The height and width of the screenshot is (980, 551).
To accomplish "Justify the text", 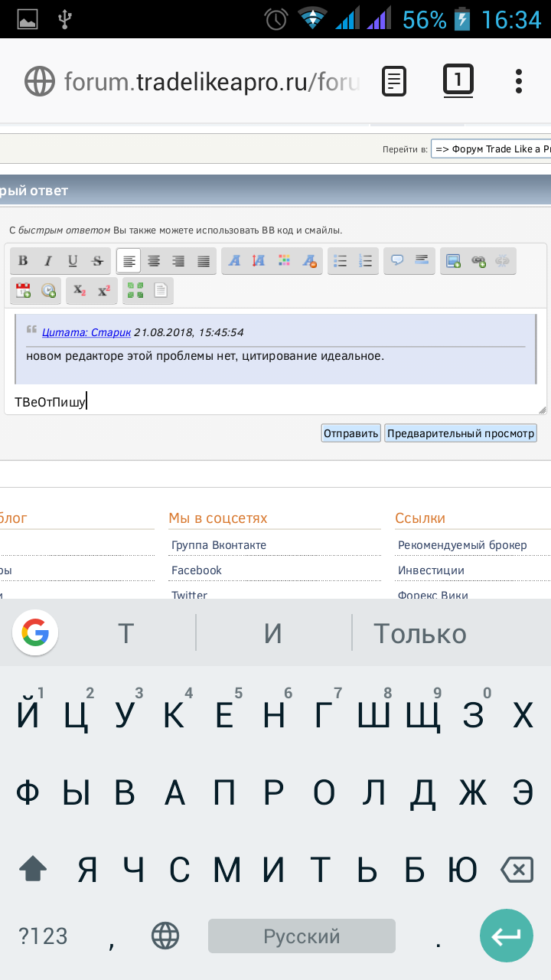I will [x=204, y=261].
